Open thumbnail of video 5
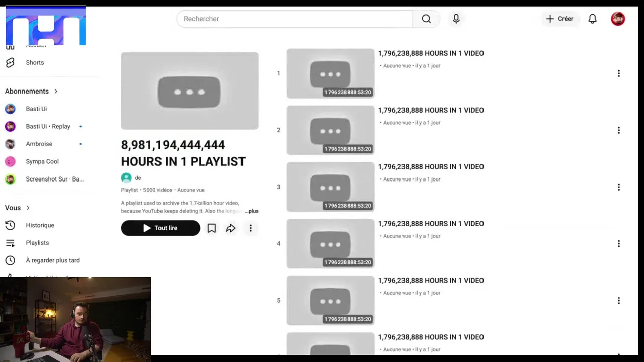644x362 pixels. tap(331, 301)
